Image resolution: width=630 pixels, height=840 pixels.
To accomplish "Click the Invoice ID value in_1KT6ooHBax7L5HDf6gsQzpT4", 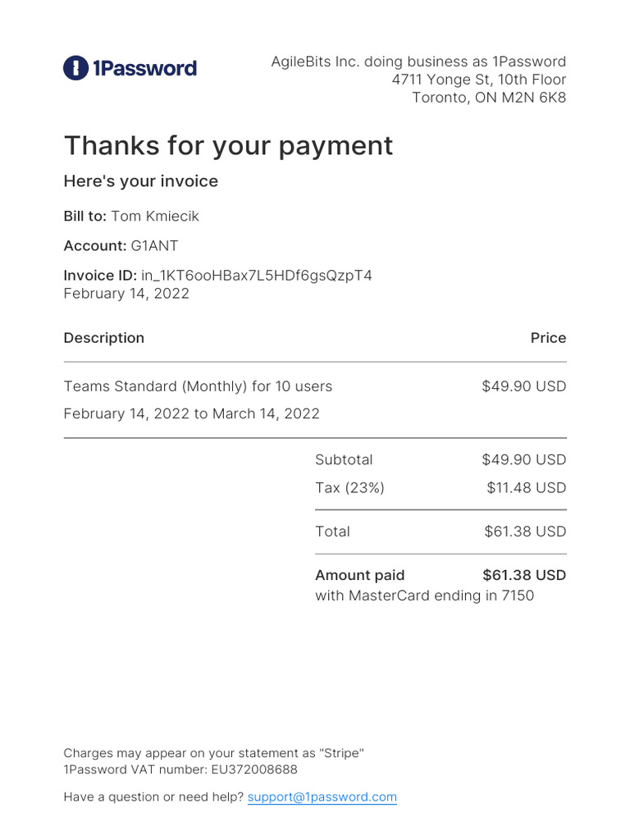I will coord(257,276).
